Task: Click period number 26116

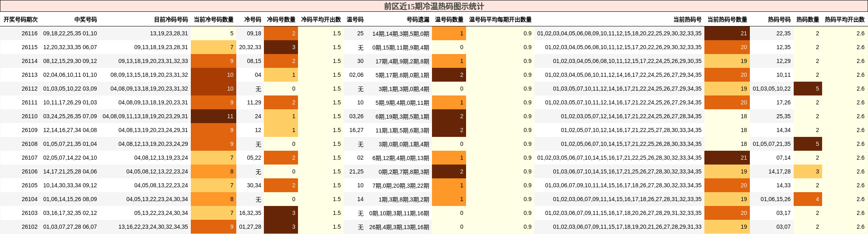Action: point(30,33)
